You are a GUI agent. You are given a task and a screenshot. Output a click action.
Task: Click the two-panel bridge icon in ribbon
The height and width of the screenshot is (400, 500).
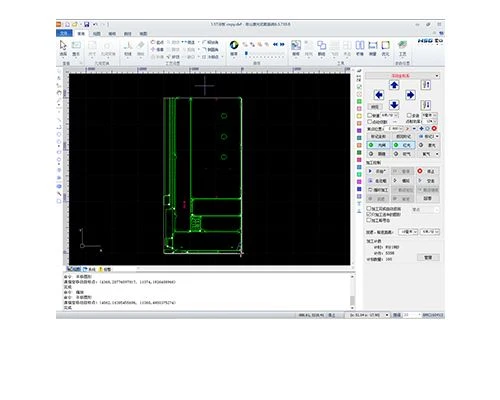point(360,45)
